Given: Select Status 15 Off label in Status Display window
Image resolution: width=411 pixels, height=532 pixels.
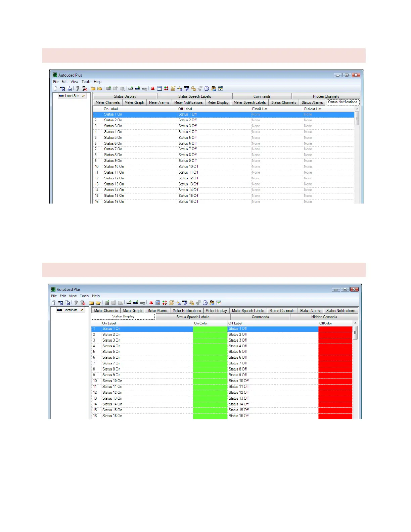Looking at the screenshot, I should [239, 410].
